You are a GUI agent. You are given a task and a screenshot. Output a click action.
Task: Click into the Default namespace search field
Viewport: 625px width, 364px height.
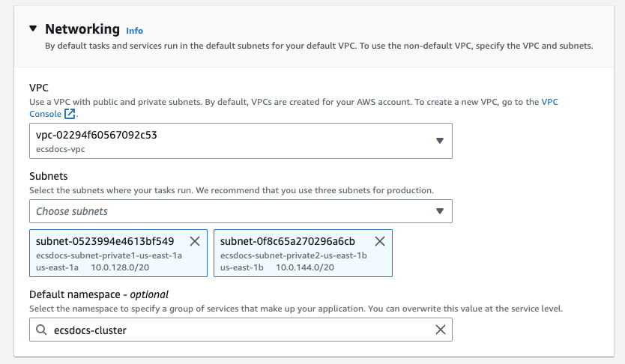point(240,330)
